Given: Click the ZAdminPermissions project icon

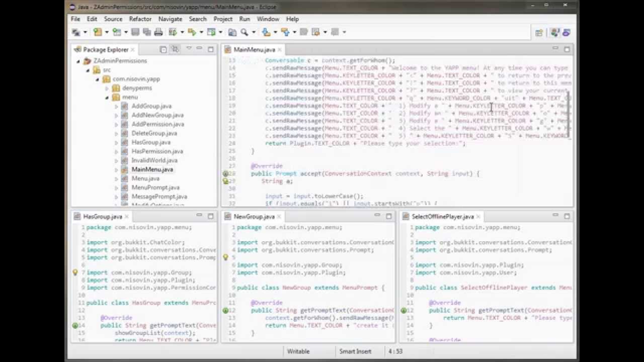Looking at the screenshot, I should coord(87,61).
